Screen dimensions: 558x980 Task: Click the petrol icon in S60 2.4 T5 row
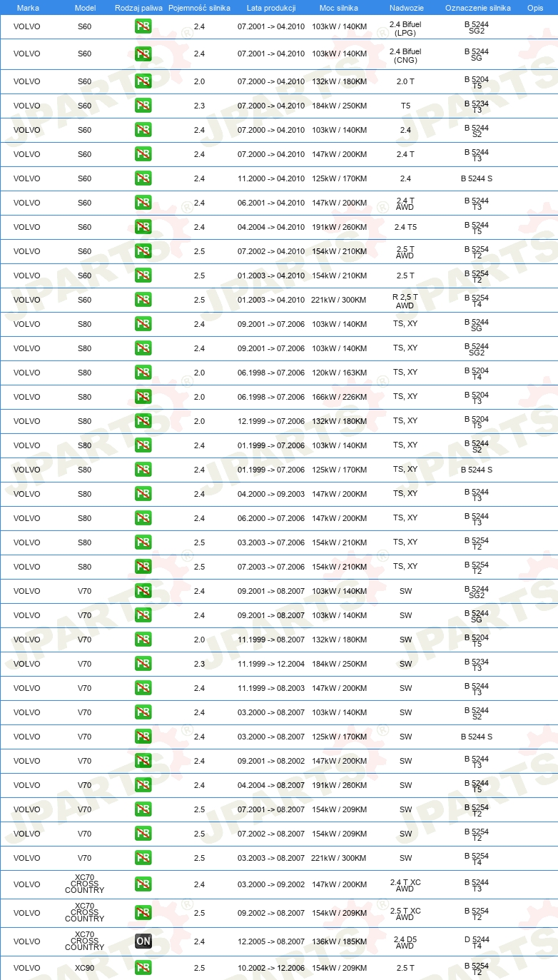tap(143, 227)
